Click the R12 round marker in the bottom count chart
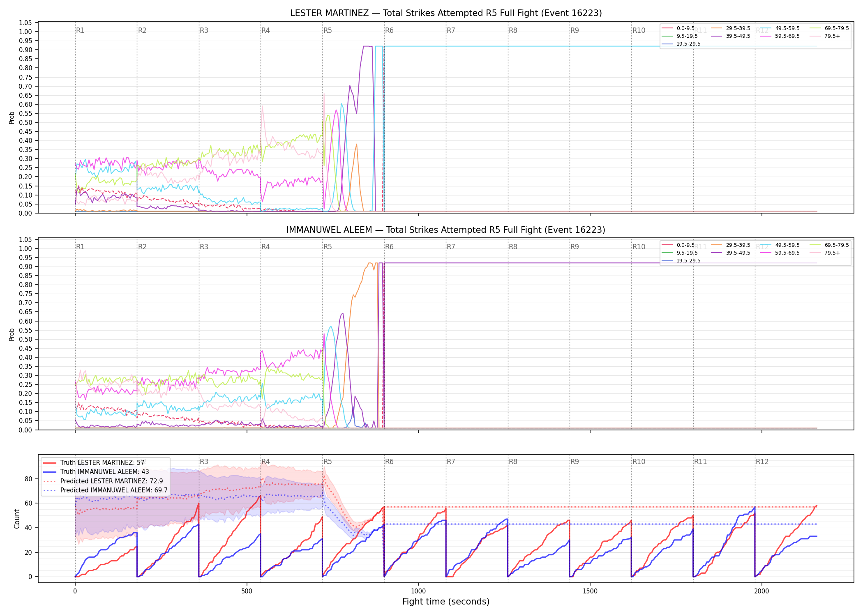Viewport: 863px width, 616px height. pos(762,462)
